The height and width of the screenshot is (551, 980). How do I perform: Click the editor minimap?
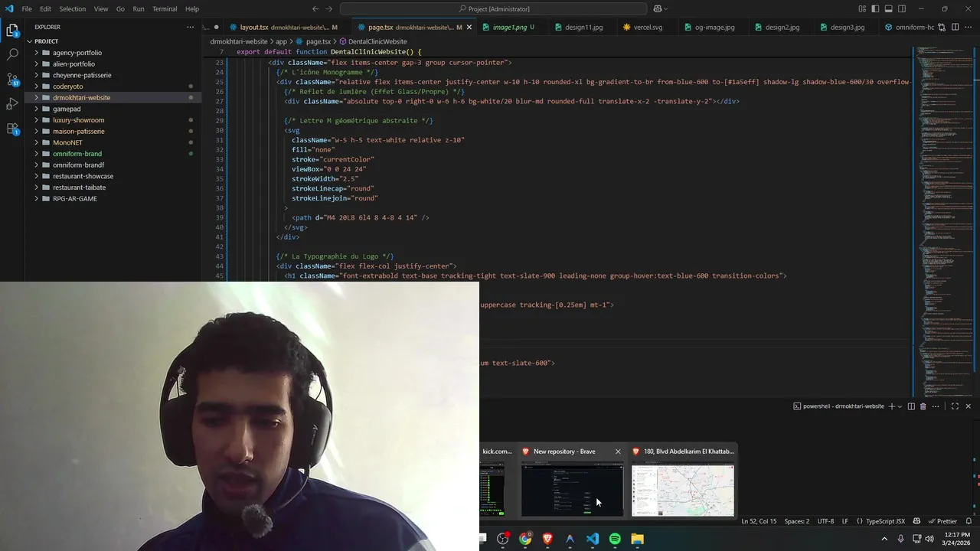click(943, 222)
